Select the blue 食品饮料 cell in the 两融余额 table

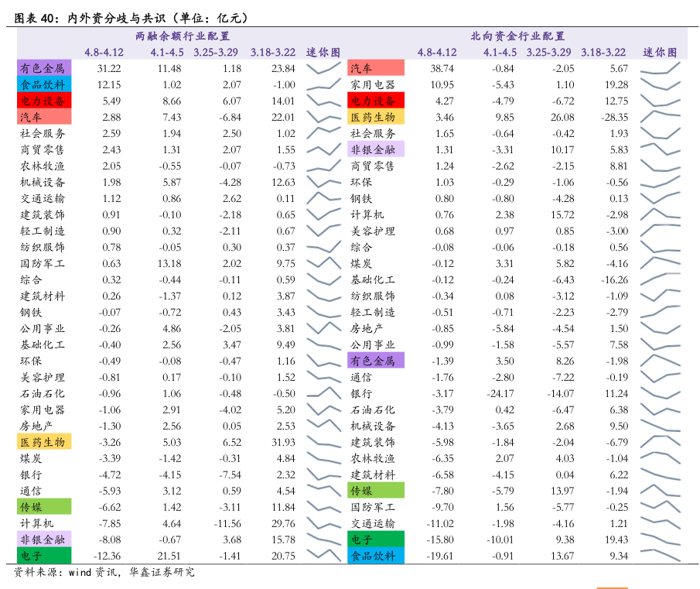pos(43,85)
